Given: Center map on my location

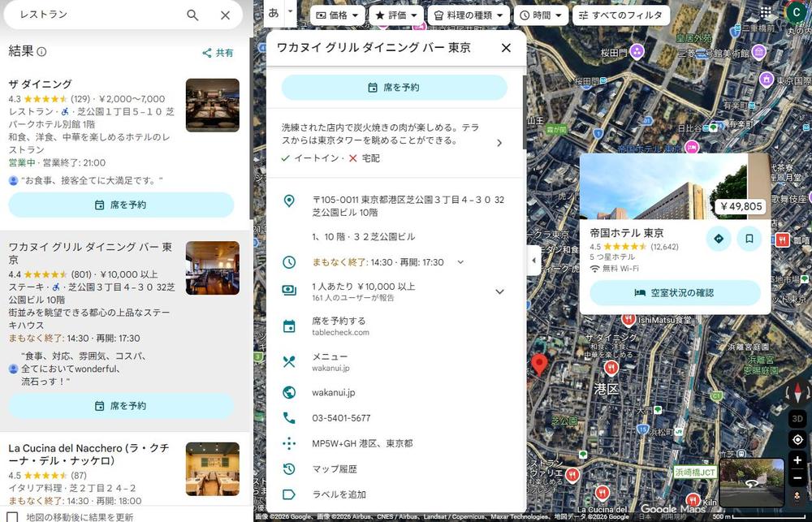Looking at the screenshot, I should tap(797, 440).
